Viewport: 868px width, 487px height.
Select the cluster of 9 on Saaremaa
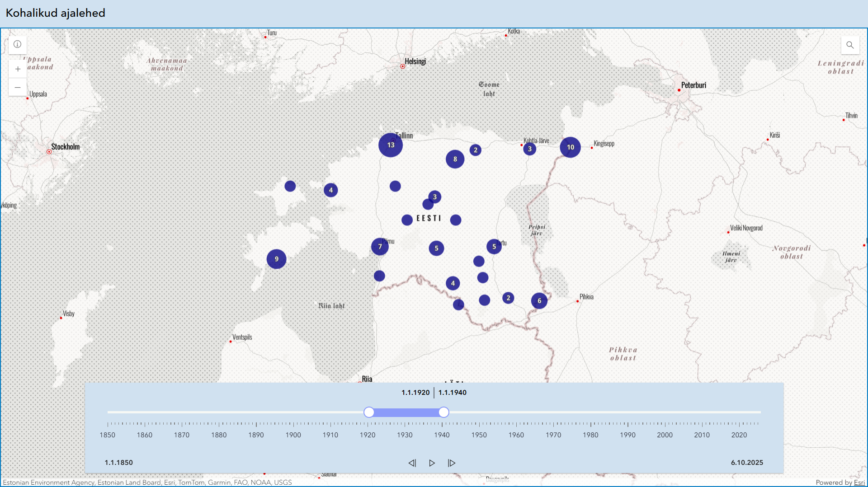coord(276,259)
